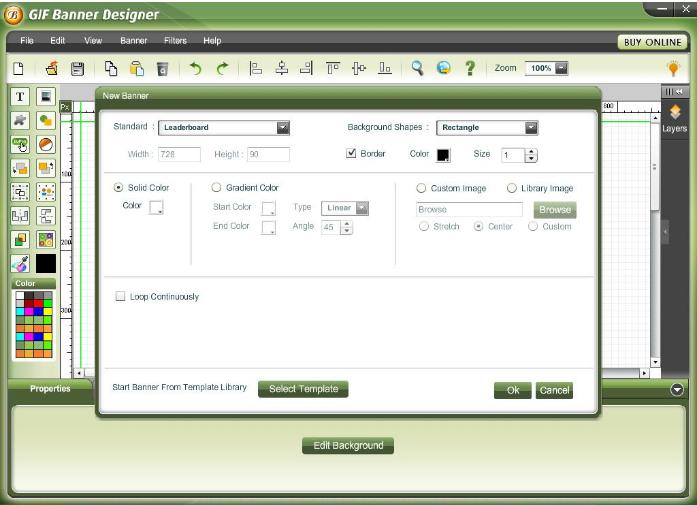The image size is (697, 505).
Task: Enable the Loop Continuously checkbox
Action: pyautogui.click(x=121, y=297)
